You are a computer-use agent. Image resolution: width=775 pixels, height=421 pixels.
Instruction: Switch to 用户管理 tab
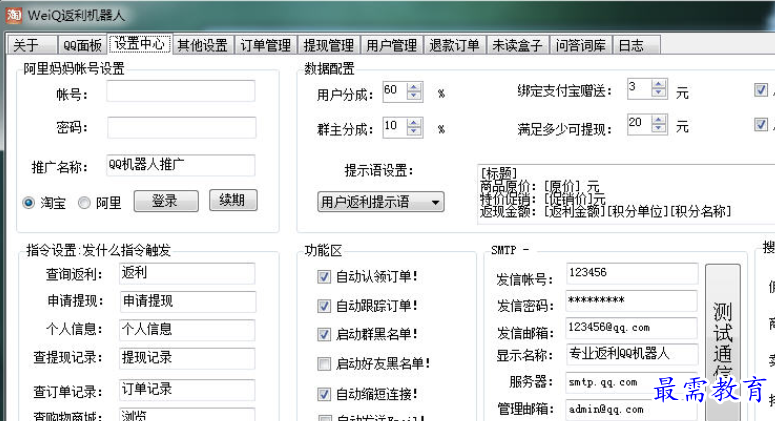click(x=391, y=45)
